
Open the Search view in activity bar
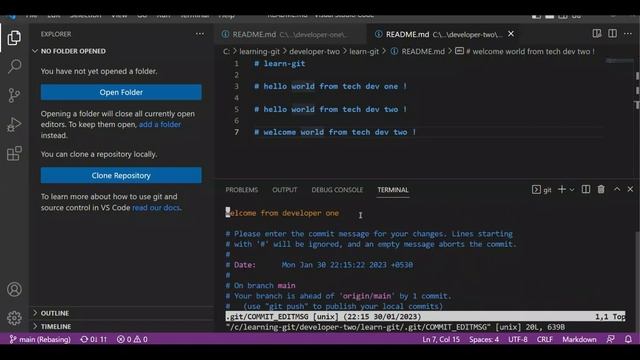(x=14, y=66)
